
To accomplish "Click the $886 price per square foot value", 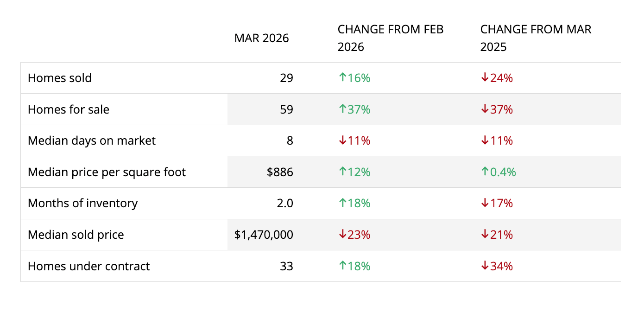I will click(x=280, y=172).
